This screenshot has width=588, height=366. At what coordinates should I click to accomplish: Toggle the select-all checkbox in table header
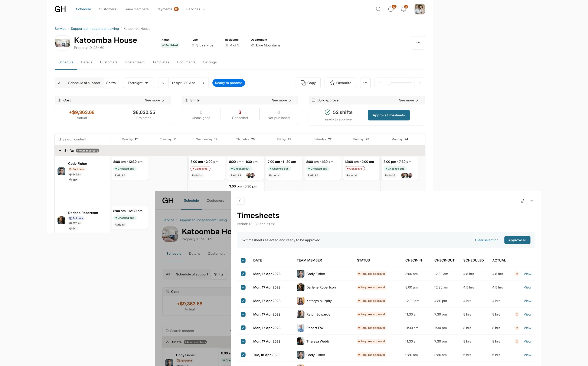(243, 260)
